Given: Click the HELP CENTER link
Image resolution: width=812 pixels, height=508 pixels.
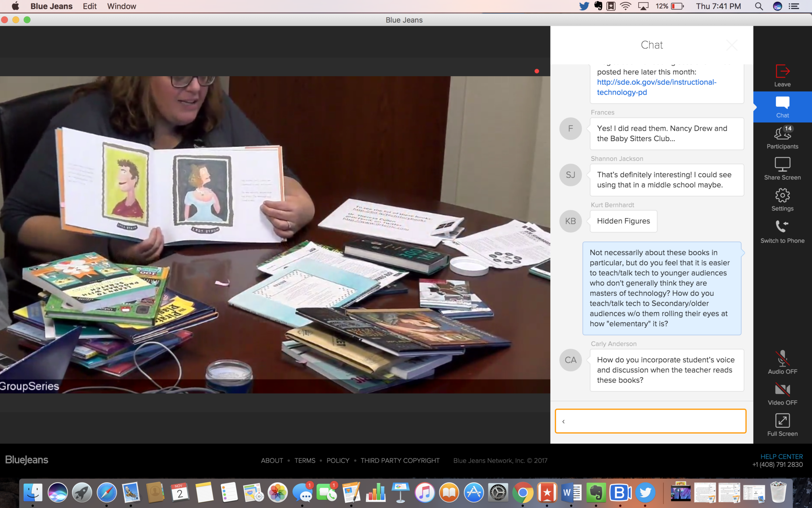Looking at the screenshot, I should pyautogui.click(x=781, y=456).
